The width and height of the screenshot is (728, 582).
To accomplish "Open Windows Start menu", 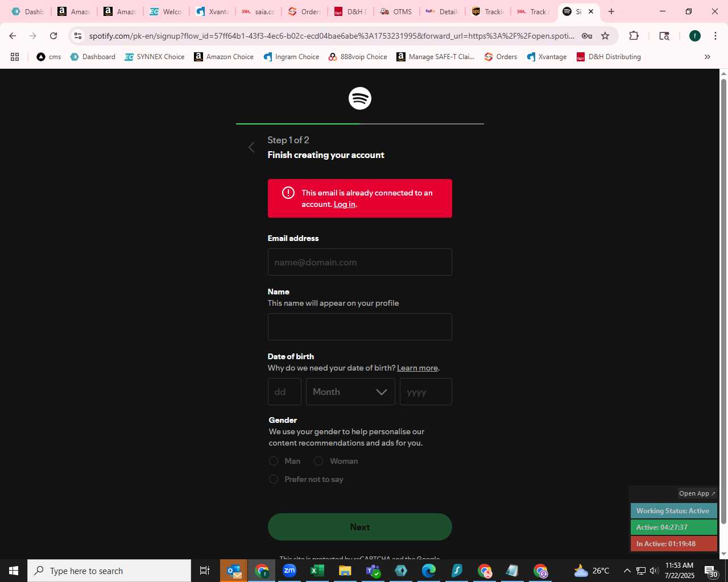I will click(x=14, y=571).
